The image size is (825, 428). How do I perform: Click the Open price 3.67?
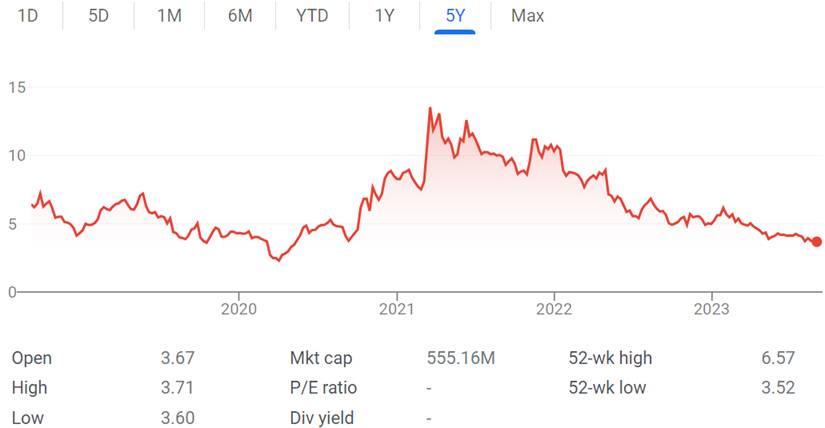click(178, 358)
